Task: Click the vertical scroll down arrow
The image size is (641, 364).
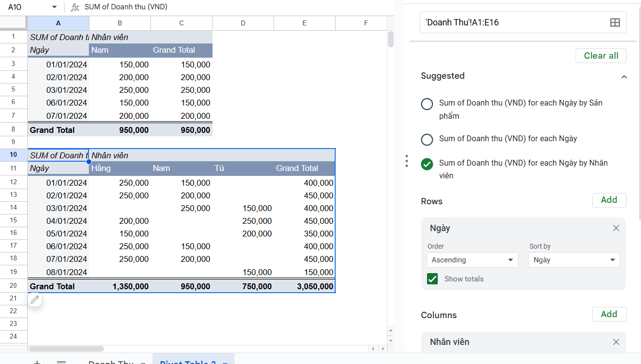Action: (390, 340)
